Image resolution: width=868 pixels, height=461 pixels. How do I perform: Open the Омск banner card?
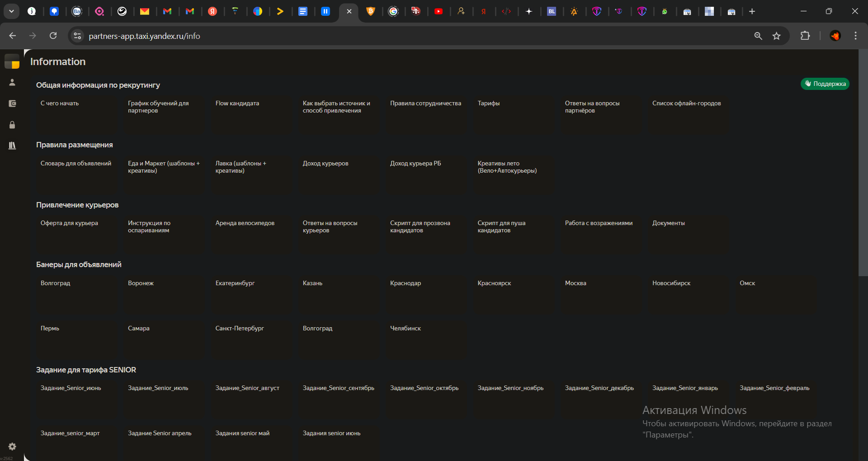click(775, 294)
